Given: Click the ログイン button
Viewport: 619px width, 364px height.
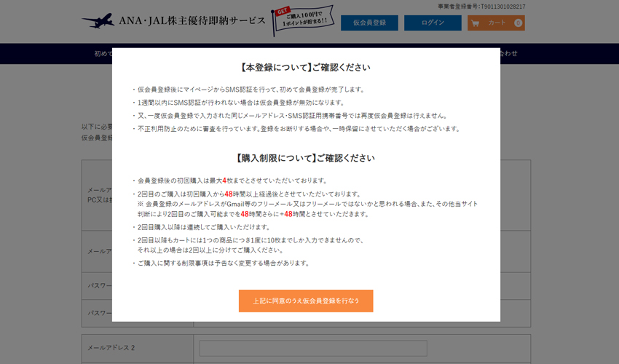Looking at the screenshot, I should point(433,23).
